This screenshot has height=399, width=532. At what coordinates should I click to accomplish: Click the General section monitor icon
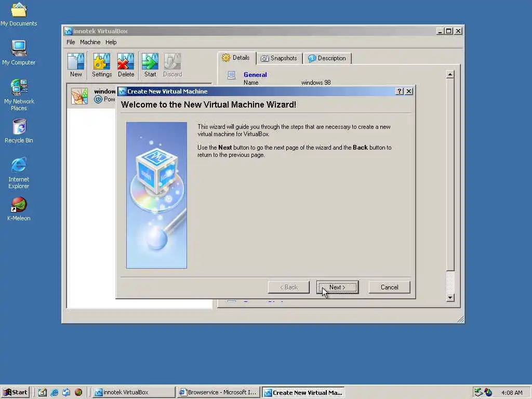(x=231, y=75)
